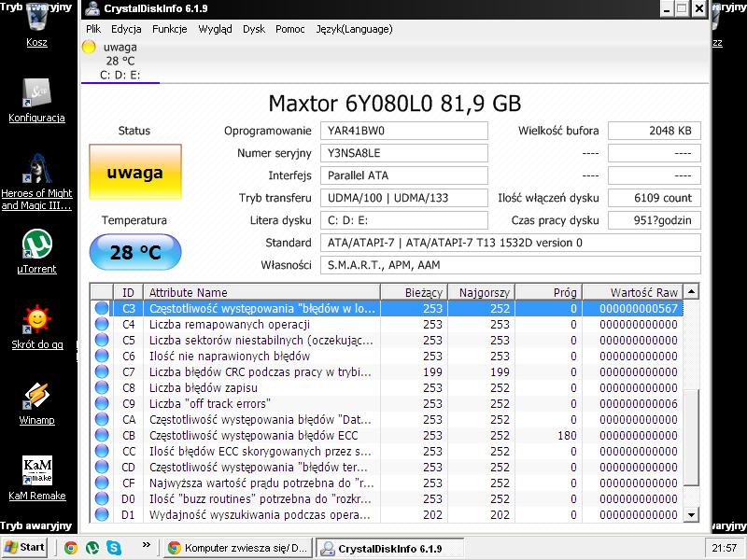Screen dimensions: 747x560
Task: Open the Pomoc menu
Action: (x=289, y=29)
